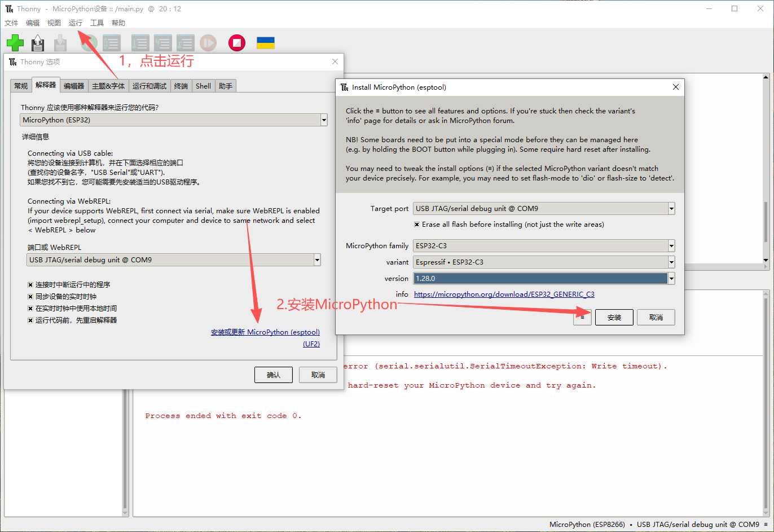Open the 端口或 WebREPL port dropdown
The height and width of the screenshot is (532, 774).
(x=317, y=260)
